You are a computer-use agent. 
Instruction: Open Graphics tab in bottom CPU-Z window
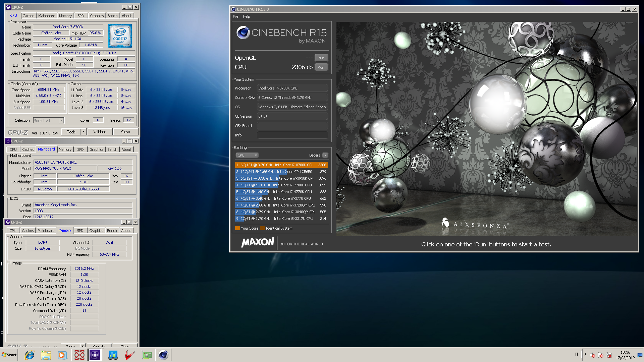point(96,231)
